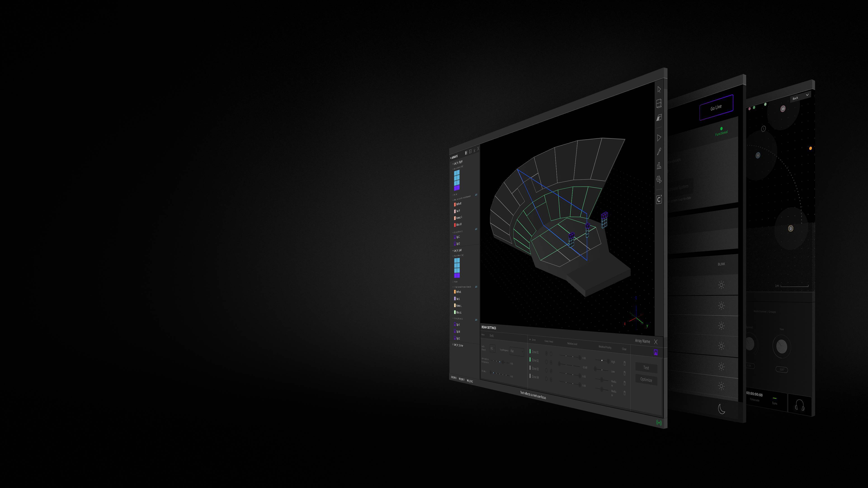Toggle a brightness sun control under BLINK

click(722, 285)
